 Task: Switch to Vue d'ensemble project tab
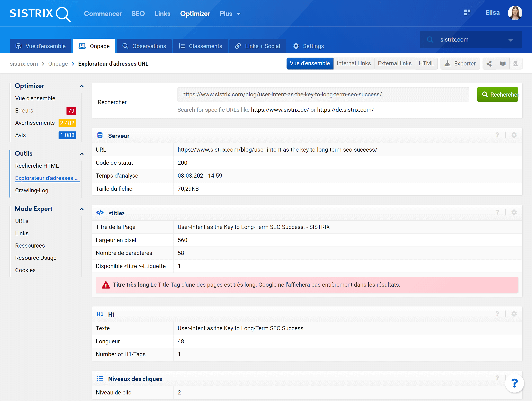41,46
